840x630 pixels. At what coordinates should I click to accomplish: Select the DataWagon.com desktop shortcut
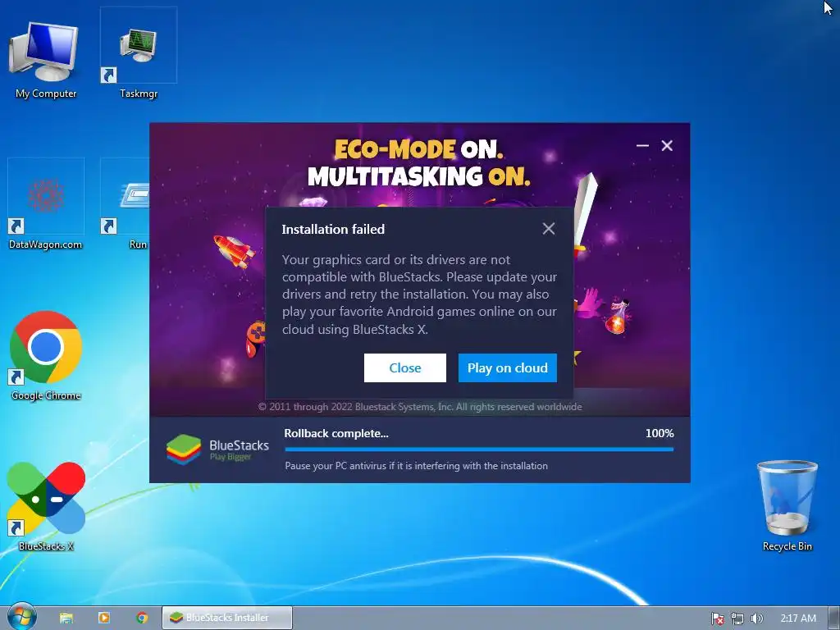coord(46,204)
